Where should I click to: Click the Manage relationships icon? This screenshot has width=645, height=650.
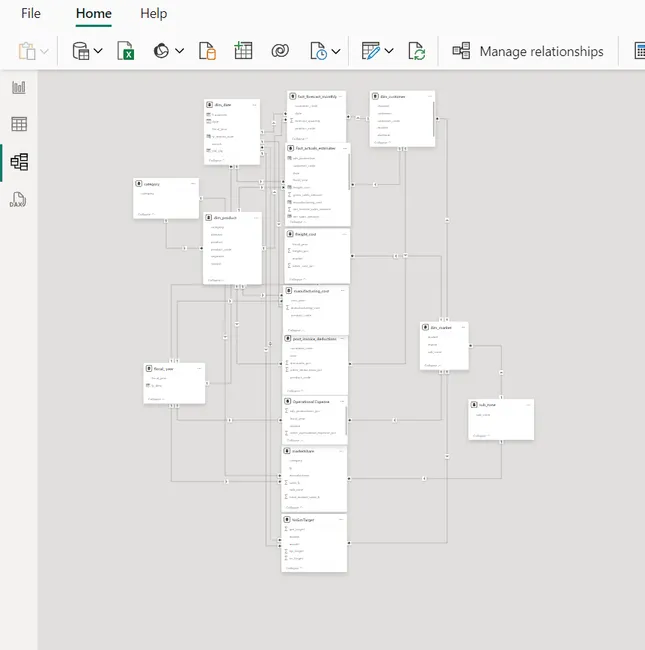pos(461,51)
